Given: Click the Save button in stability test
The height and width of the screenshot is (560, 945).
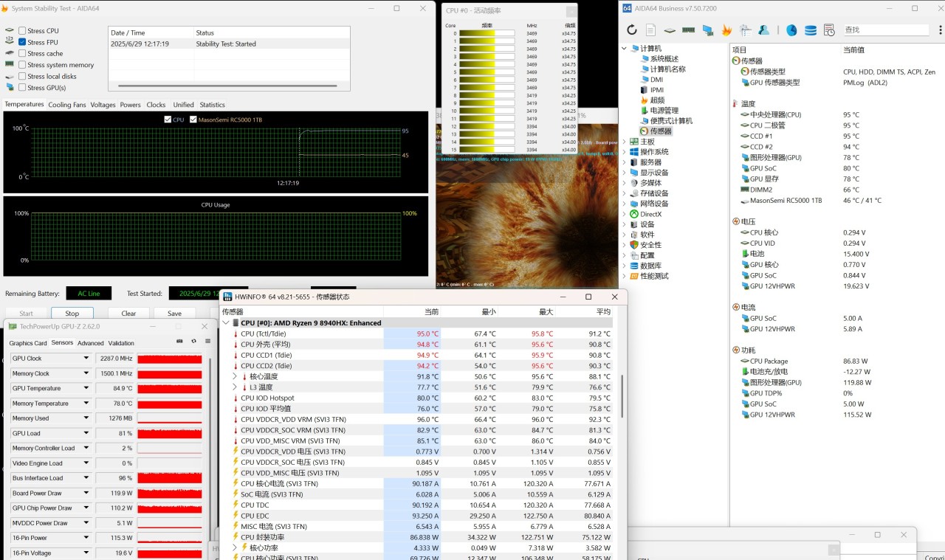Looking at the screenshot, I should tap(174, 313).
